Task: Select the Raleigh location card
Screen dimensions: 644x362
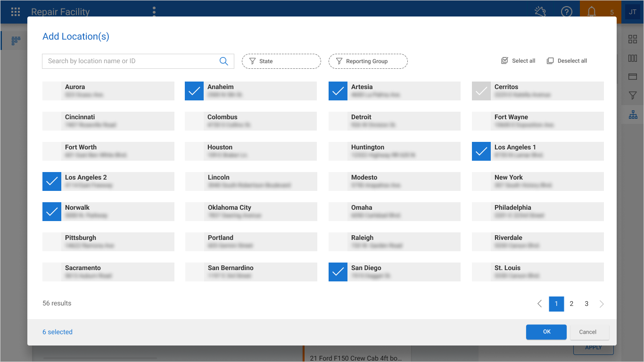Action: (x=395, y=242)
